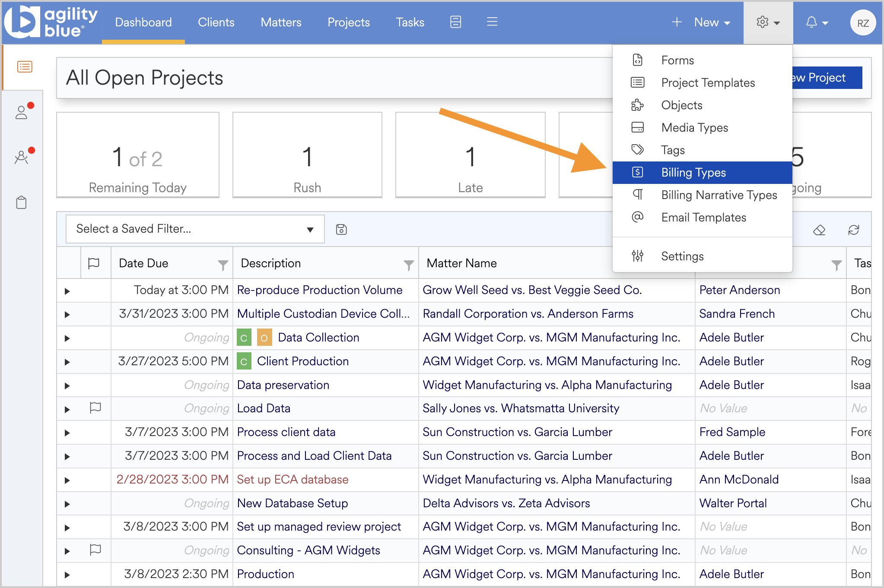Image resolution: width=884 pixels, height=588 pixels.
Task: Expand the Client Production row
Action: pos(67,362)
